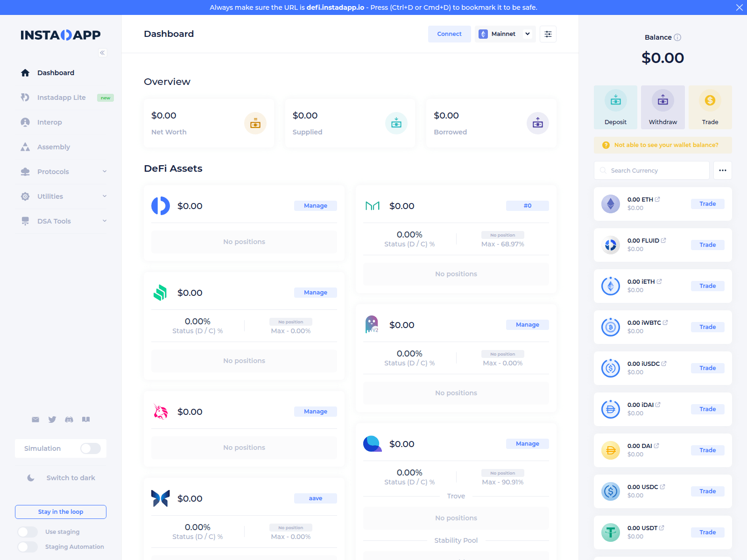Open the iUSDC external link icon
Image resolution: width=747 pixels, height=560 pixels.
pos(664,364)
